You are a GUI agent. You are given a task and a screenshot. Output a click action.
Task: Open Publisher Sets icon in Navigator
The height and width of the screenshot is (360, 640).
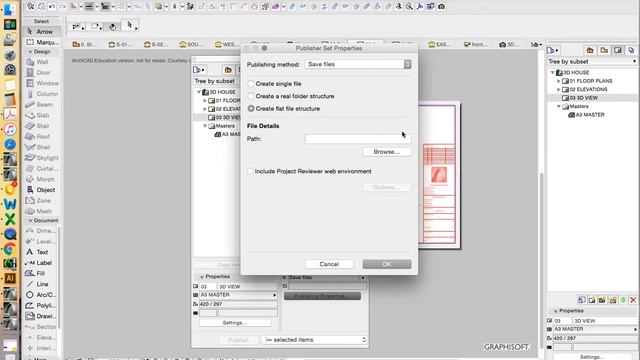tap(631, 50)
